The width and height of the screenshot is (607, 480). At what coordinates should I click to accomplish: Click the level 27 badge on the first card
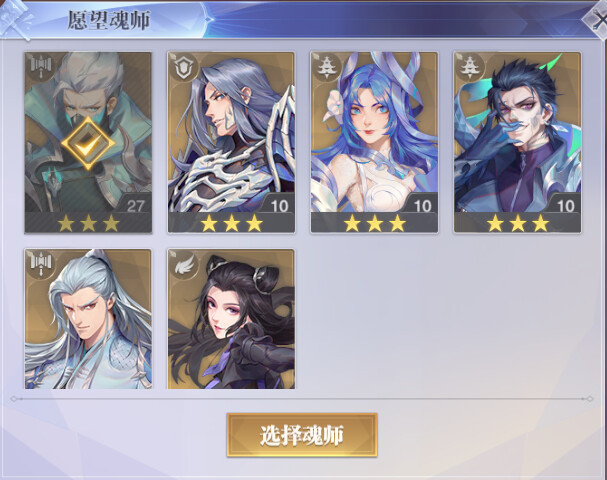point(135,206)
